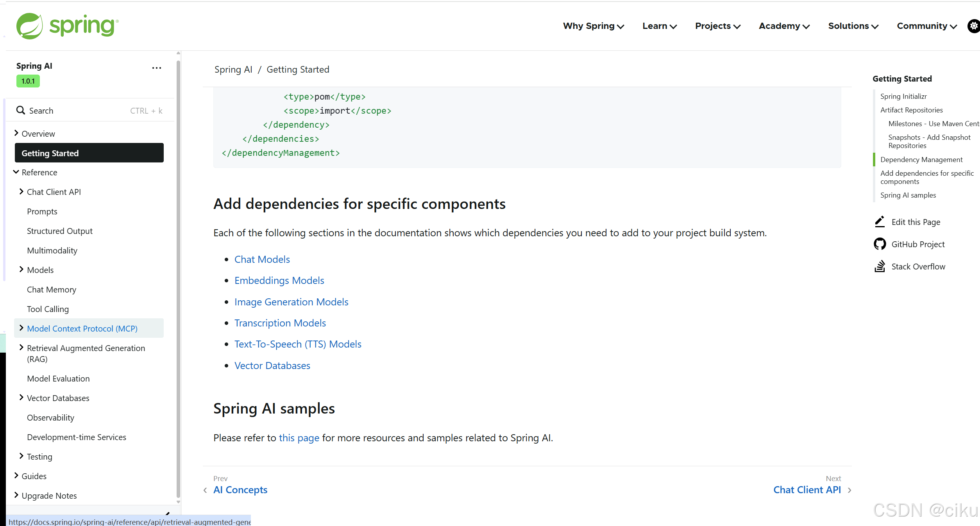Toggle the dark mode theme icon
980x526 pixels.
tap(973, 26)
